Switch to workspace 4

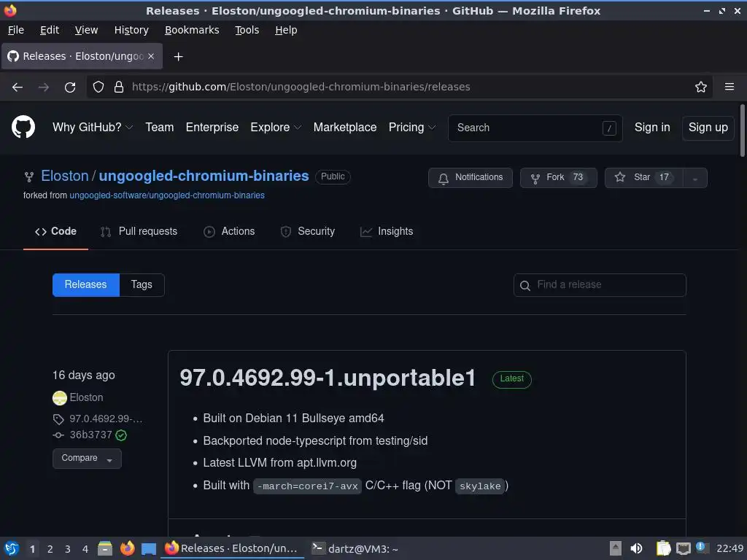85,549
